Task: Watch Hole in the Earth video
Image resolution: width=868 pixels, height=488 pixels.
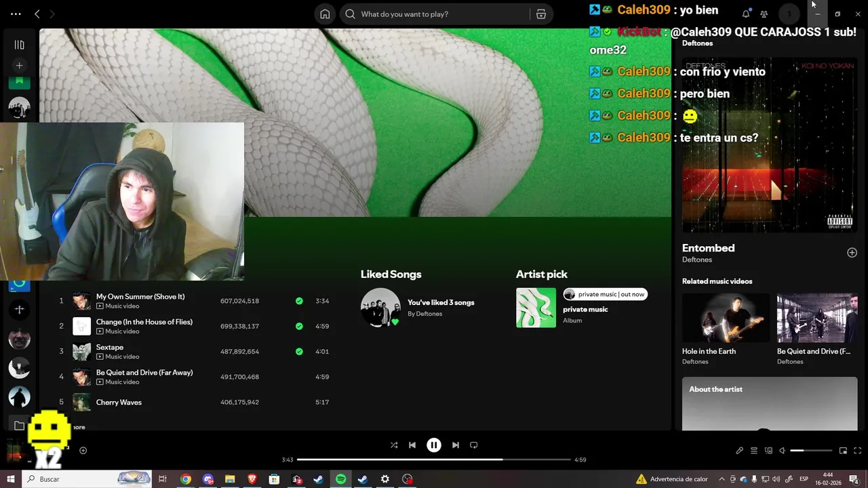Action: tap(726, 318)
